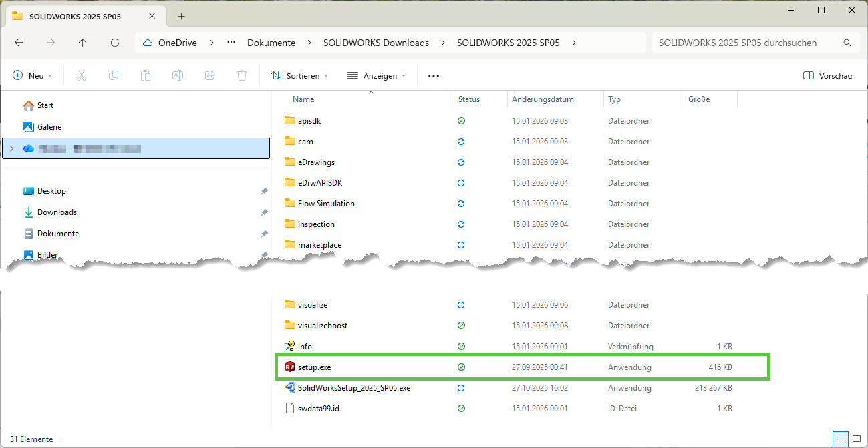This screenshot has width=868, height=448.
Task: Add a new tab with plus button
Action: click(x=181, y=17)
